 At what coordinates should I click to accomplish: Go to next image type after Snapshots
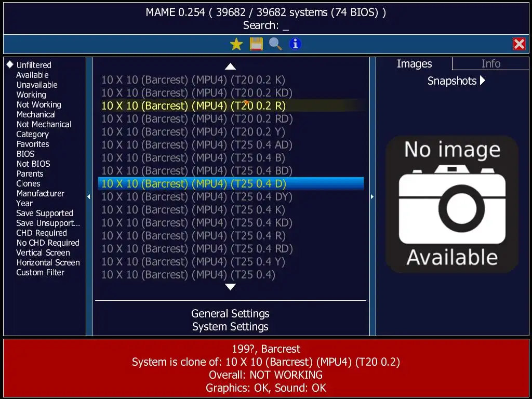[483, 81]
